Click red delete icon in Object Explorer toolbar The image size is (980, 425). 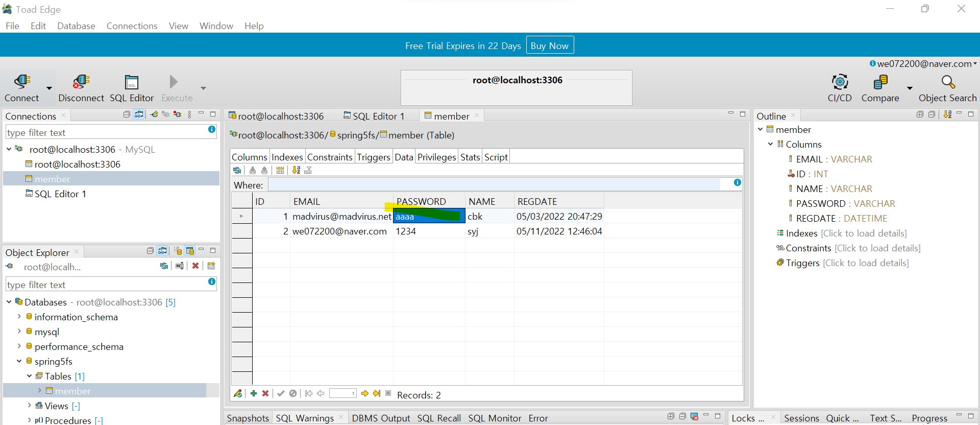(x=195, y=266)
